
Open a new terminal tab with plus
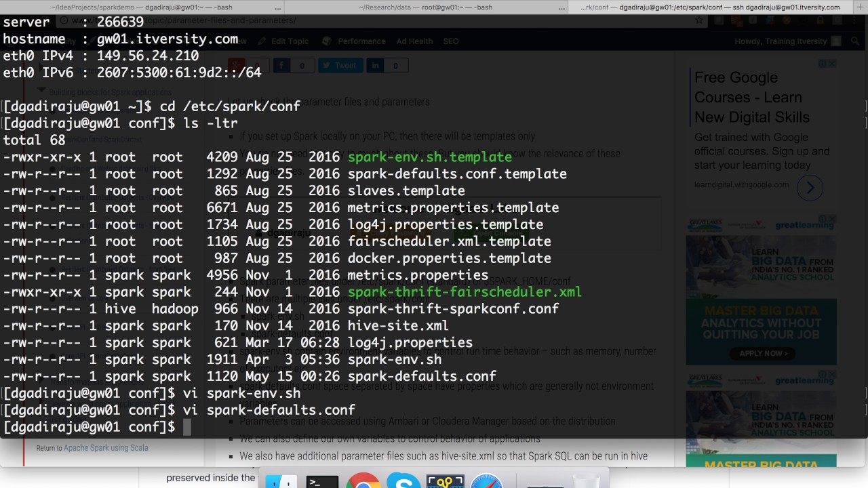tap(860, 7)
